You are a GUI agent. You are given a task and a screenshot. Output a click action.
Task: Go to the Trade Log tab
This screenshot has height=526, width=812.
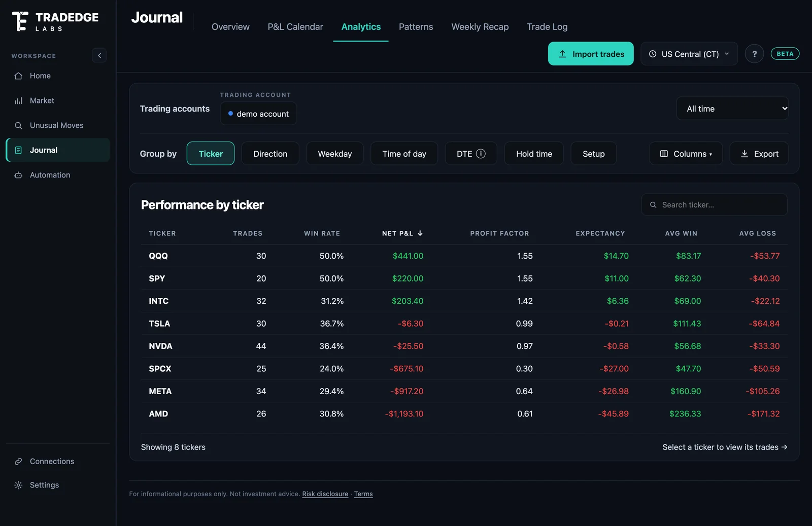pos(547,27)
